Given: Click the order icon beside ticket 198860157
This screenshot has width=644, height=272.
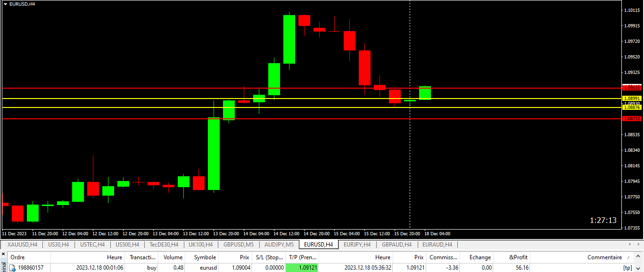Looking at the screenshot, I should [x=13, y=268].
